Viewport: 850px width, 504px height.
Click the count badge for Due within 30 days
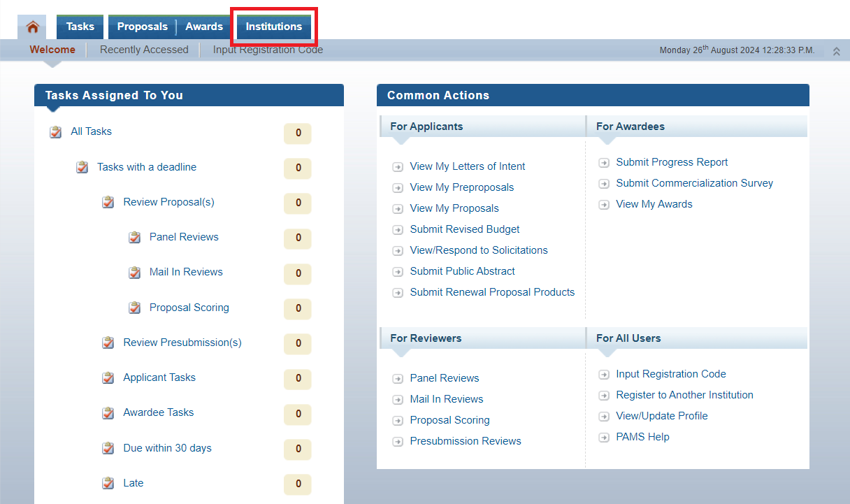298,449
